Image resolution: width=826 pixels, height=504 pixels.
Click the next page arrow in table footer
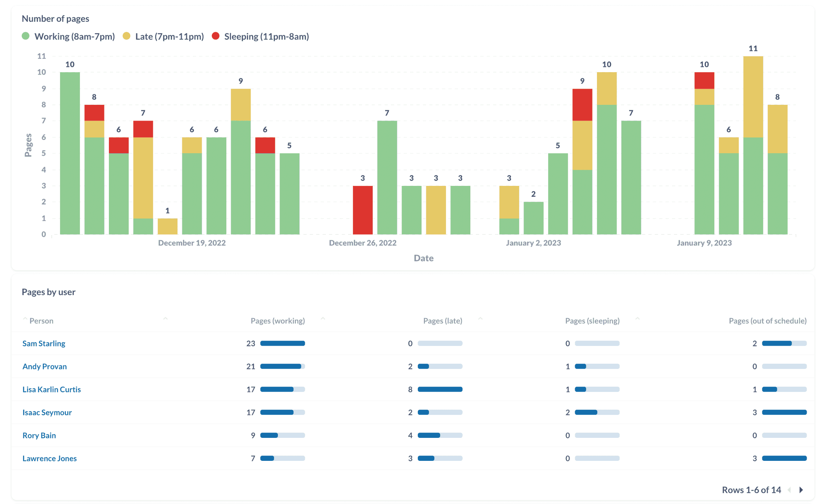pos(801,489)
